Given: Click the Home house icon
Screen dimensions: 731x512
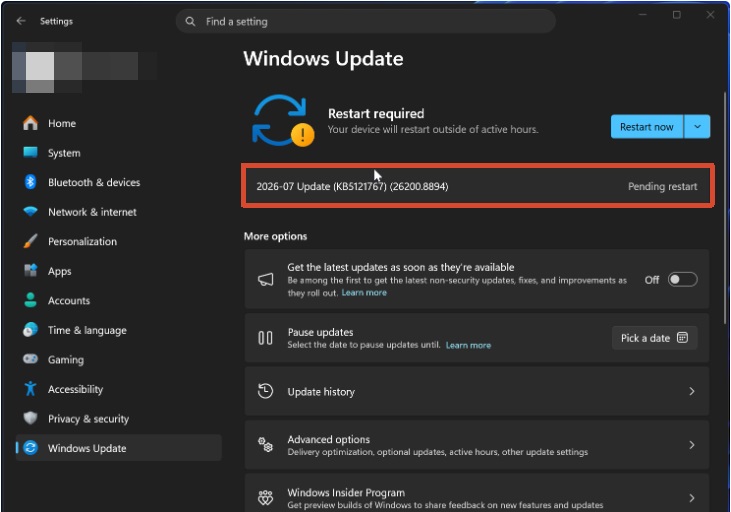Looking at the screenshot, I should 30,123.
